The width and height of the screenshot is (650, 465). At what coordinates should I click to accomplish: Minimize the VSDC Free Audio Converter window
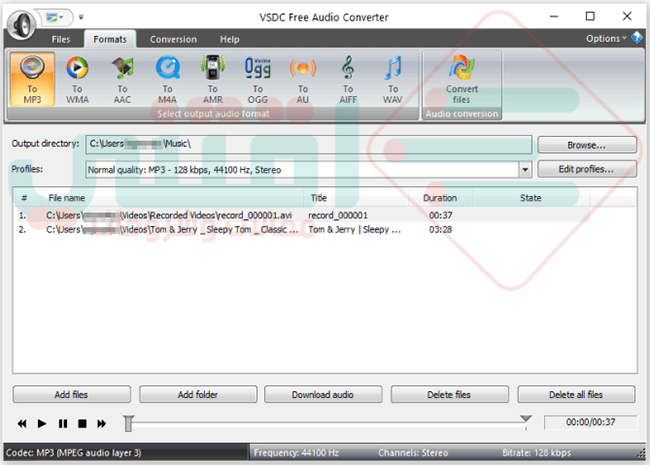[554, 17]
